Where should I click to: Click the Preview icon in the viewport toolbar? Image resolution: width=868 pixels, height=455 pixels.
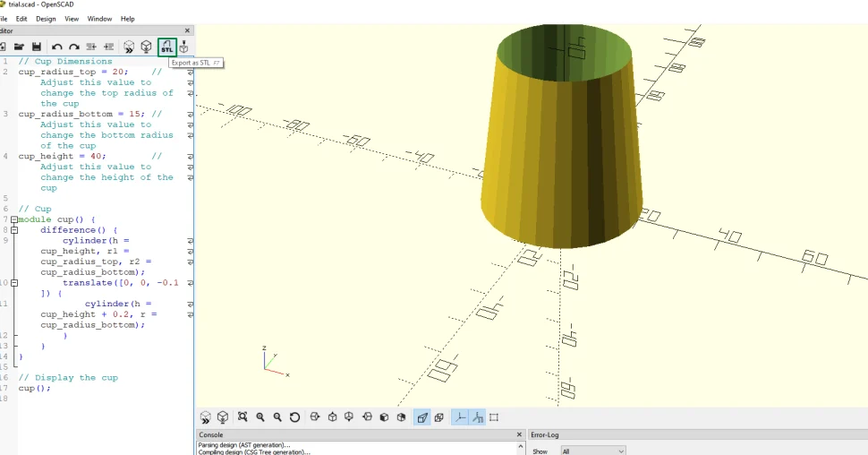click(206, 417)
